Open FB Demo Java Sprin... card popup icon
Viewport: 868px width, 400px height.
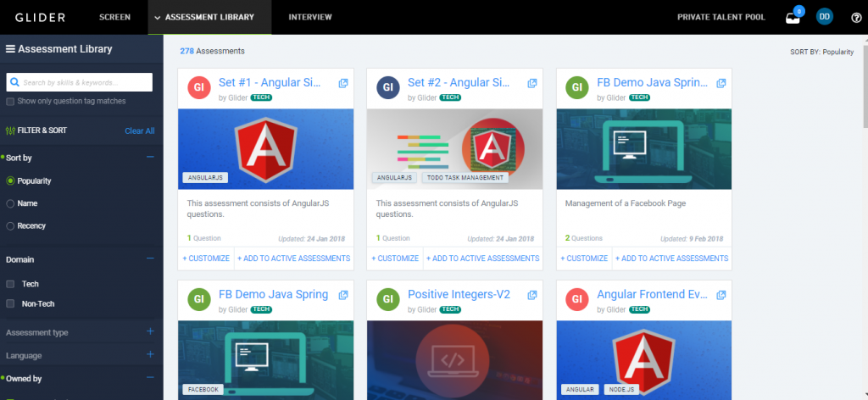tap(721, 83)
